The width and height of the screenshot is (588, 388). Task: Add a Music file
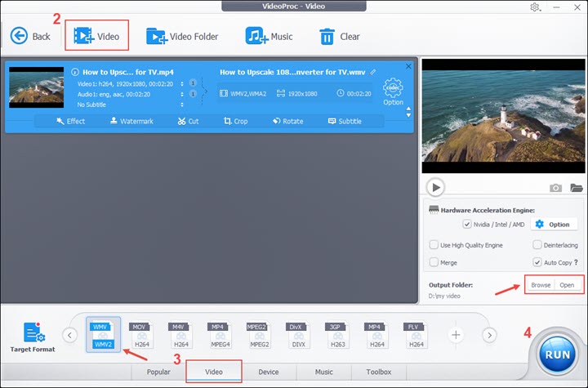[269, 37]
